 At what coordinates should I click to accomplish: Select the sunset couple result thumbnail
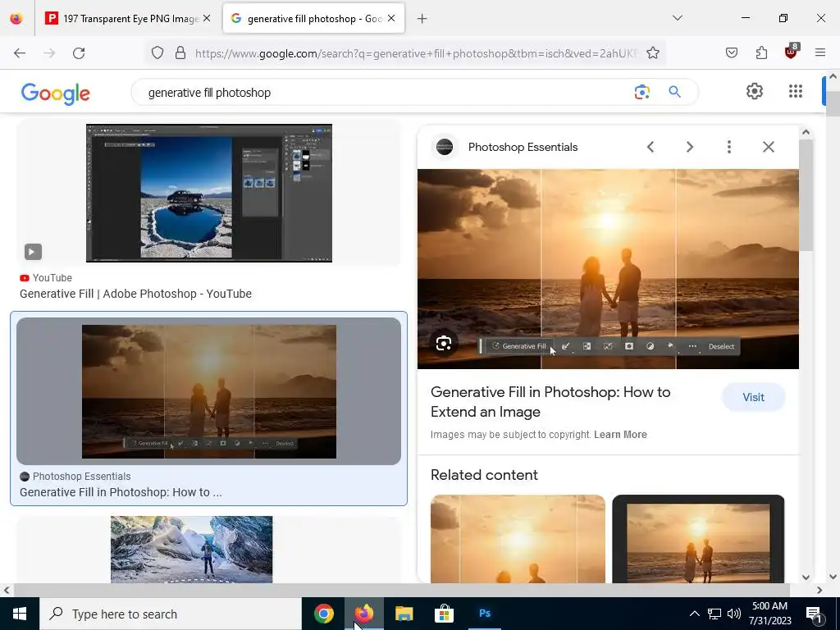[x=209, y=391]
